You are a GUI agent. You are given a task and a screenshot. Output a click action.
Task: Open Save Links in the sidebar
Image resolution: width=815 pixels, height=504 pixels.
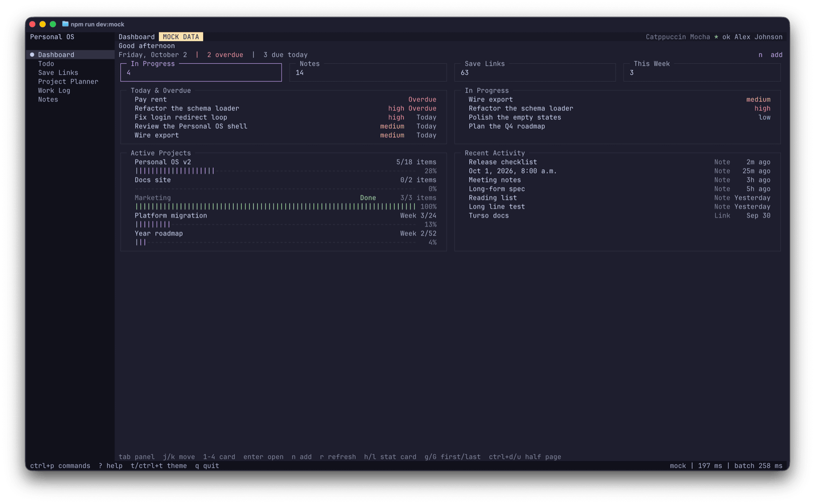[58, 73]
